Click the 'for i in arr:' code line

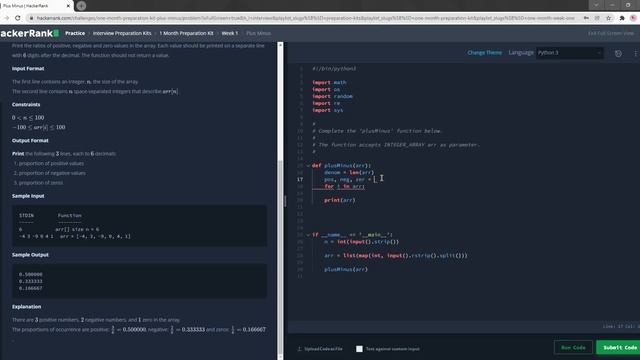coord(344,186)
